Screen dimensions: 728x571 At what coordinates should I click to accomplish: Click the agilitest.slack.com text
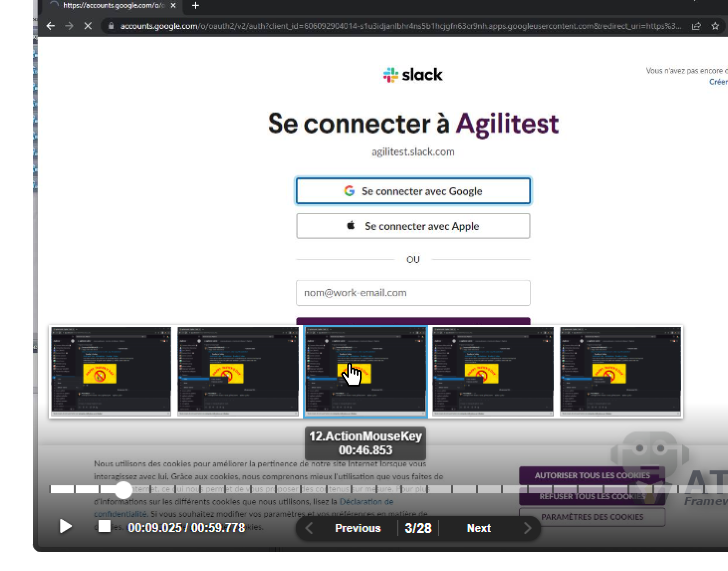point(413,152)
